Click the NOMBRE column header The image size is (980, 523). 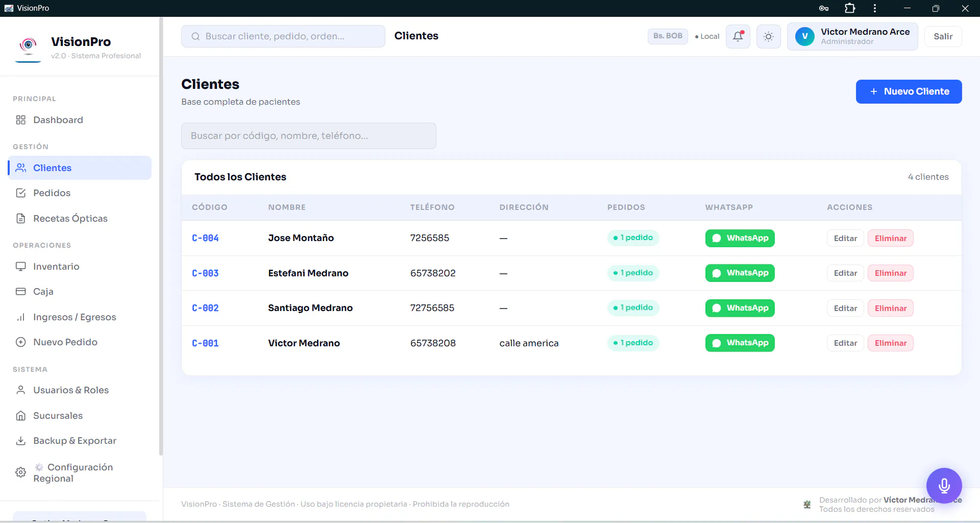pyautogui.click(x=287, y=207)
